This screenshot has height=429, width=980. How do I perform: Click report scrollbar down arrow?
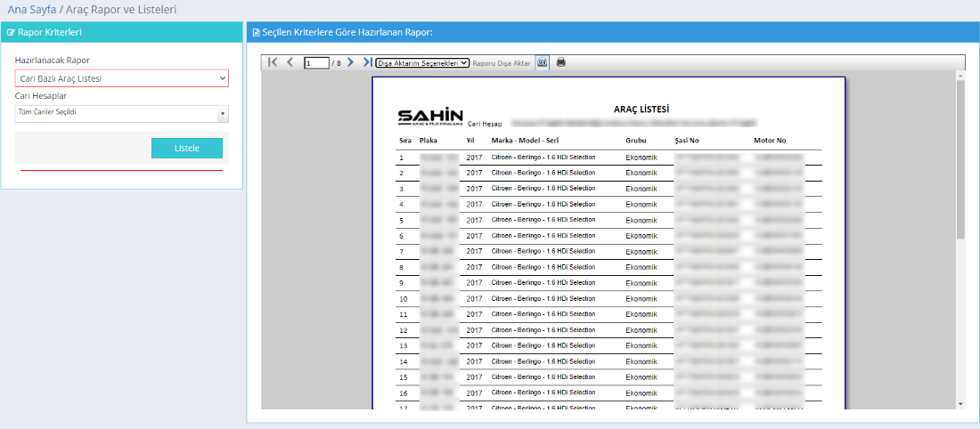pos(960,404)
